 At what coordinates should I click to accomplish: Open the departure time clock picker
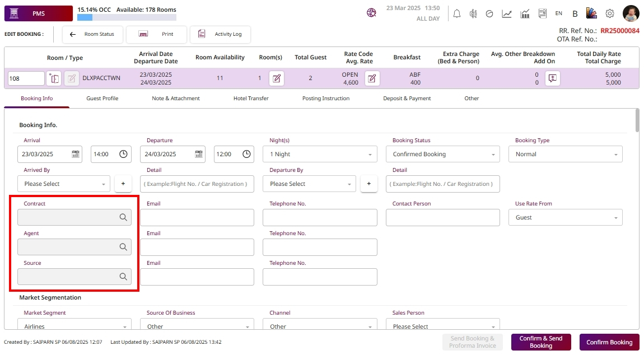(246, 154)
